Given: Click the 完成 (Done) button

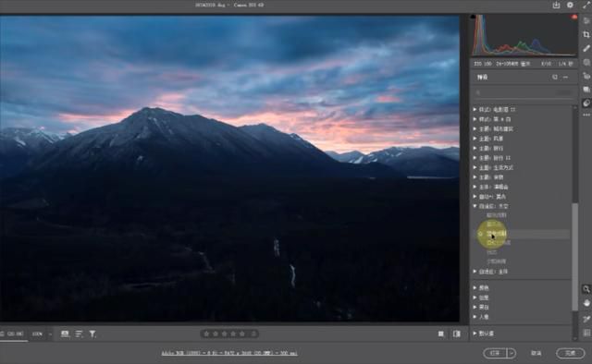Looking at the screenshot, I should 570,353.
